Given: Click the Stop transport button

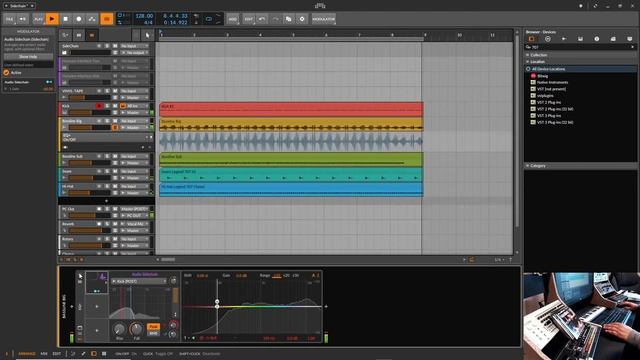Looking at the screenshot, I should [x=65, y=19].
